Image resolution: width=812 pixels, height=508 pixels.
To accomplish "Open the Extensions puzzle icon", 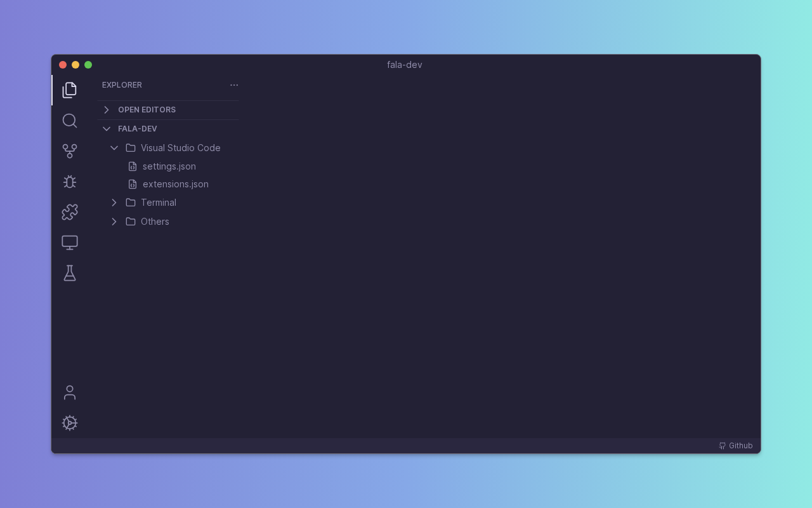I will tap(70, 212).
